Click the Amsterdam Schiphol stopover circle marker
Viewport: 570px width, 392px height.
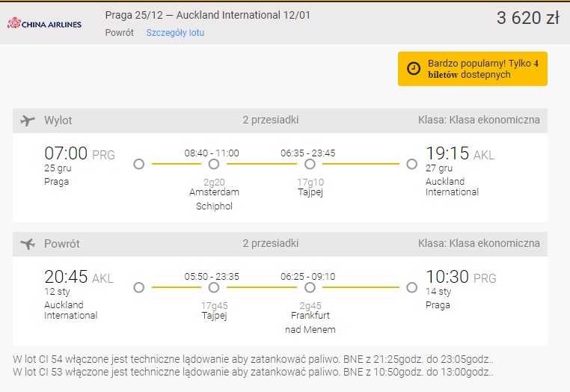coord(214,164)
